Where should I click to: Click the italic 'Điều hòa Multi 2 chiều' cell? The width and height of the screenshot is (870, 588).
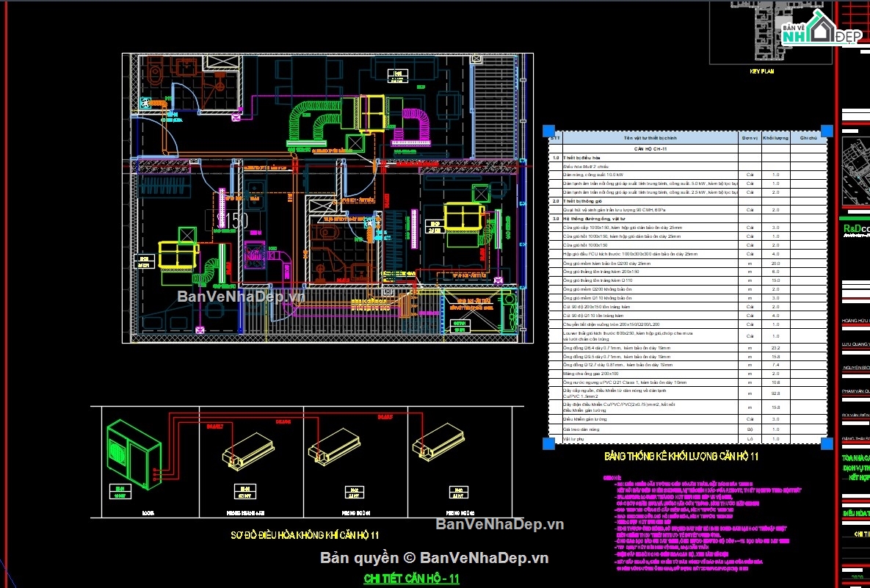coord(650,166)
